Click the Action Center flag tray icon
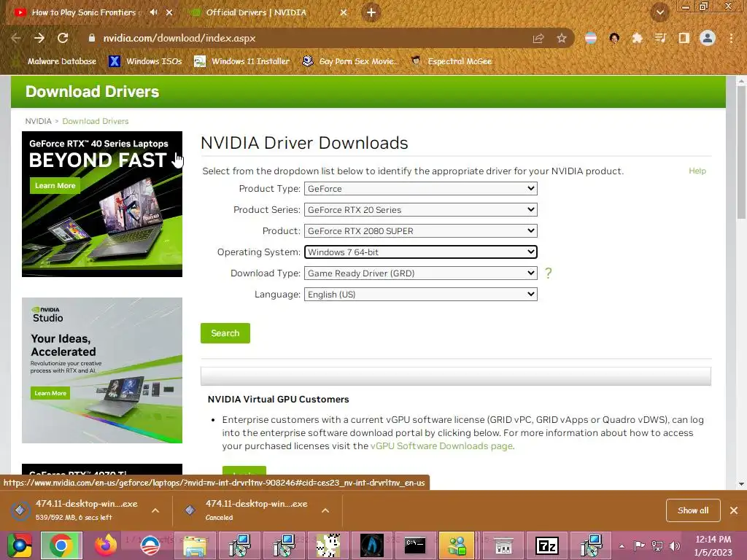 coord(639,545)
